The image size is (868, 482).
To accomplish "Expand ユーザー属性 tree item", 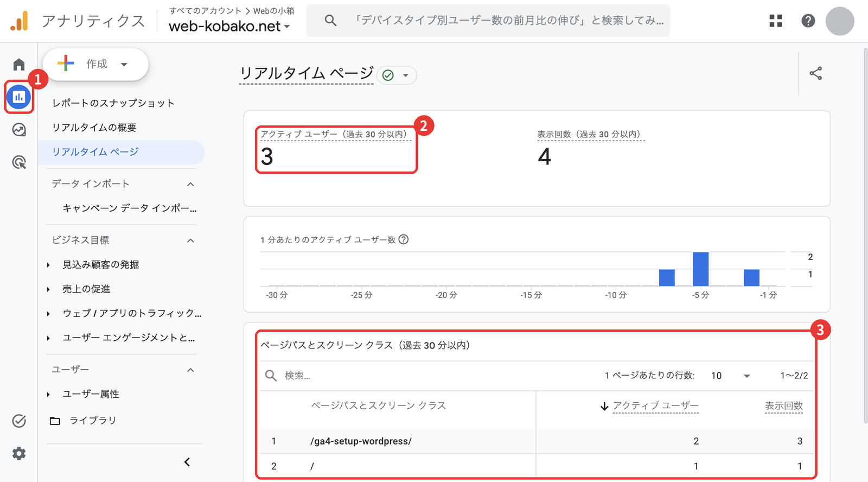I will click(48, 395).
